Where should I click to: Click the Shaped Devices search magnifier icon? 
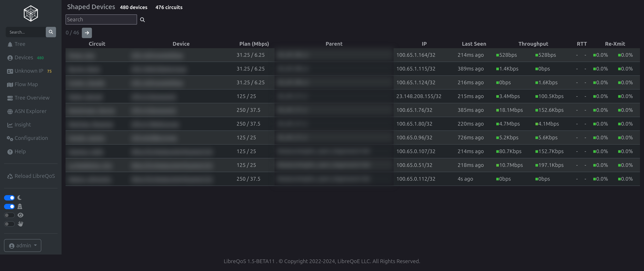point(143,20)
